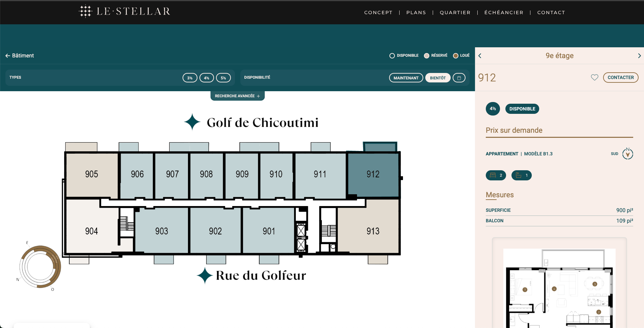Enable the Maintenant availability filter
Screen dimensions: 644x328
406,78
